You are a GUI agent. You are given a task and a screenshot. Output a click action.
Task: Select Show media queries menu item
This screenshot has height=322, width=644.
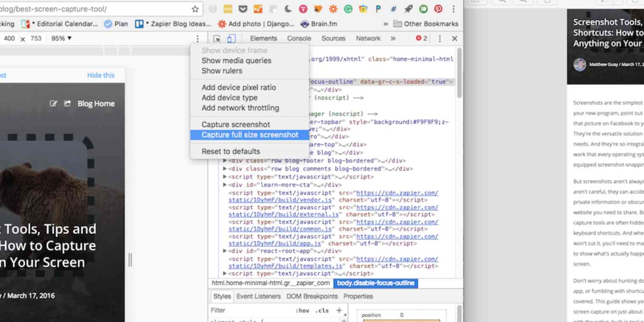[x=250, y=61]
